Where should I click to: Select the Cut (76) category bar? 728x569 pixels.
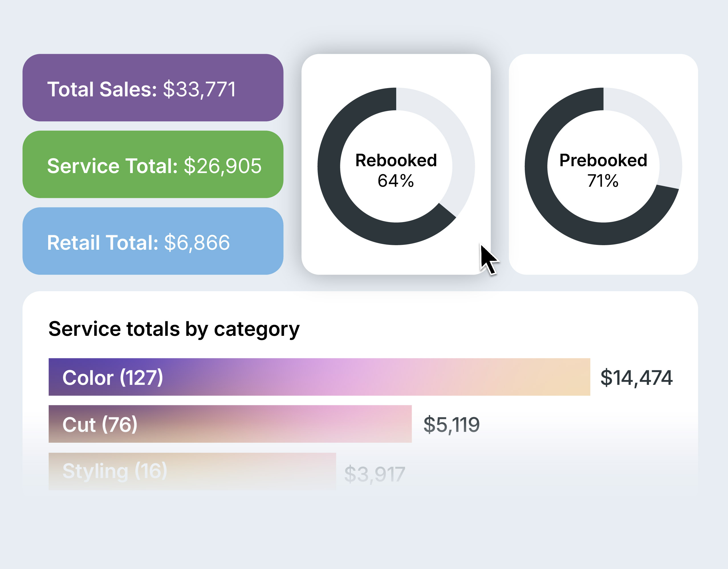[x=230, y=424]
